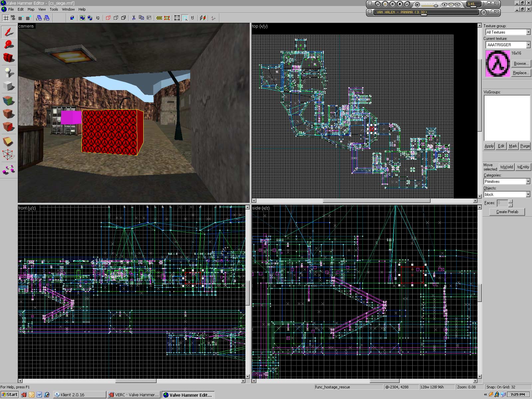532x399 pixels.
Task: Click the Browse... texture button
Action: point(521,64)
